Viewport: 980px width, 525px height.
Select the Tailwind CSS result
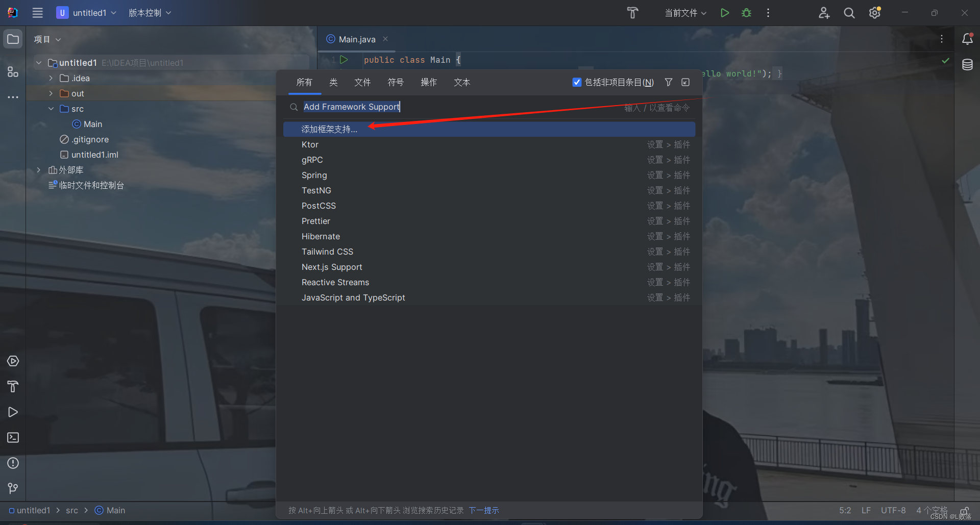[x=489, y=252]
